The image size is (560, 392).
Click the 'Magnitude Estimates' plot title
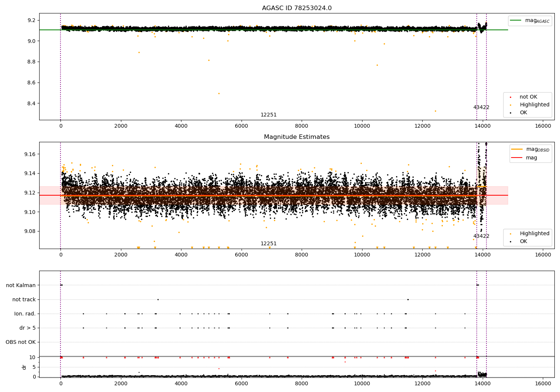tap(297, 137)
